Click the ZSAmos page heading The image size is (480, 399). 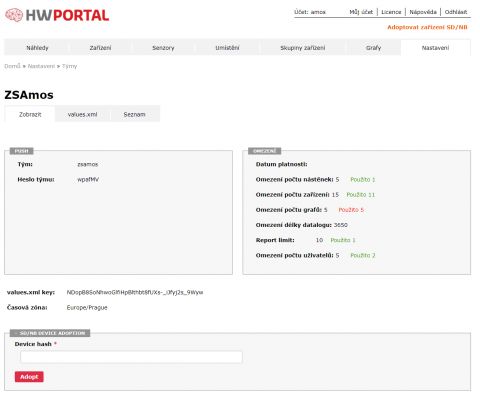[29, 95]
